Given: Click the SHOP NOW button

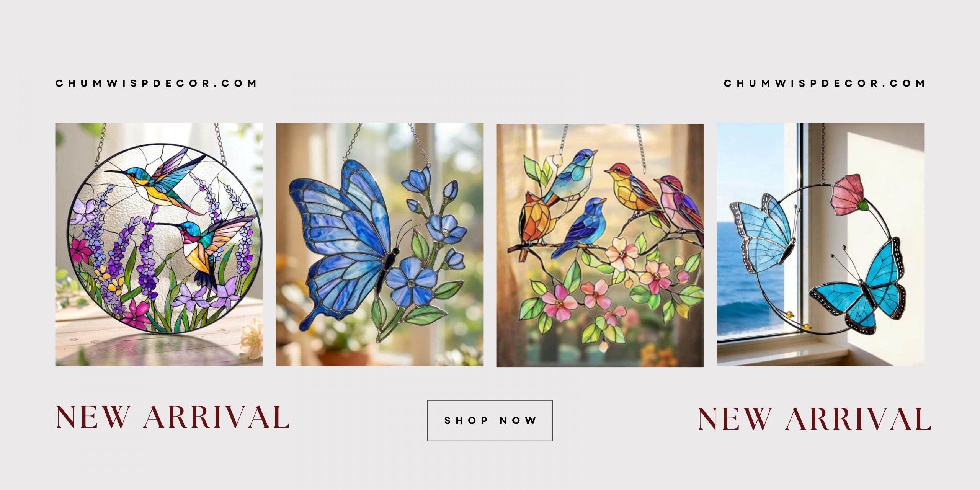Looking at the screenshot, I should point(490,420).
